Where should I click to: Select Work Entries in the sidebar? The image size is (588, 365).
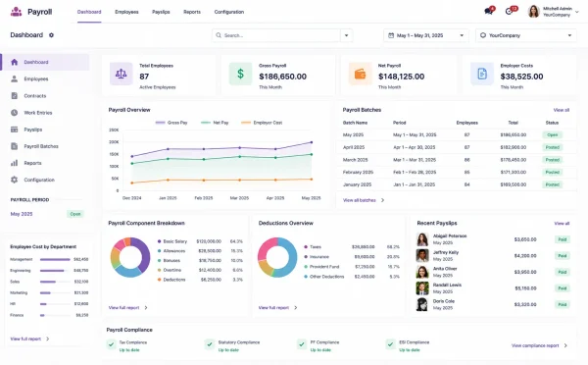tap(45, 112)
